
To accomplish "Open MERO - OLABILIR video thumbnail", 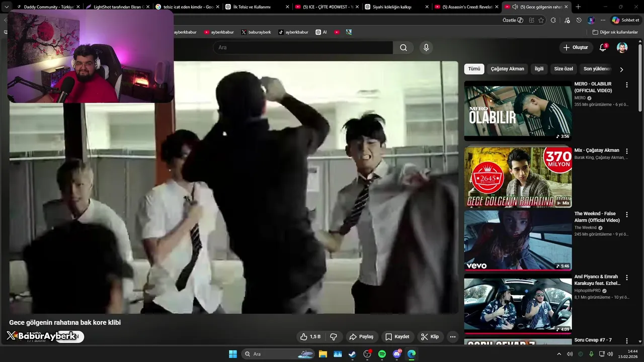I will point(518,111).
